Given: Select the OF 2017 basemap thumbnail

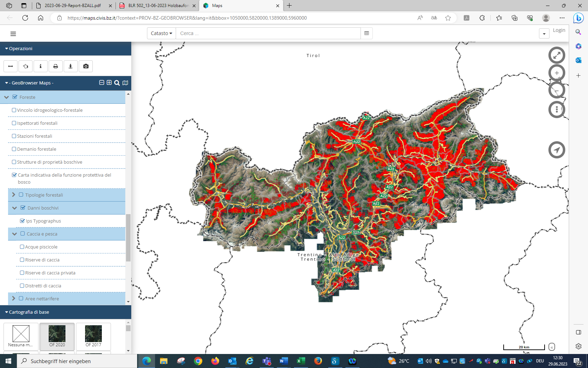Looking at the screenshot, I should click(x=93, y=336).
